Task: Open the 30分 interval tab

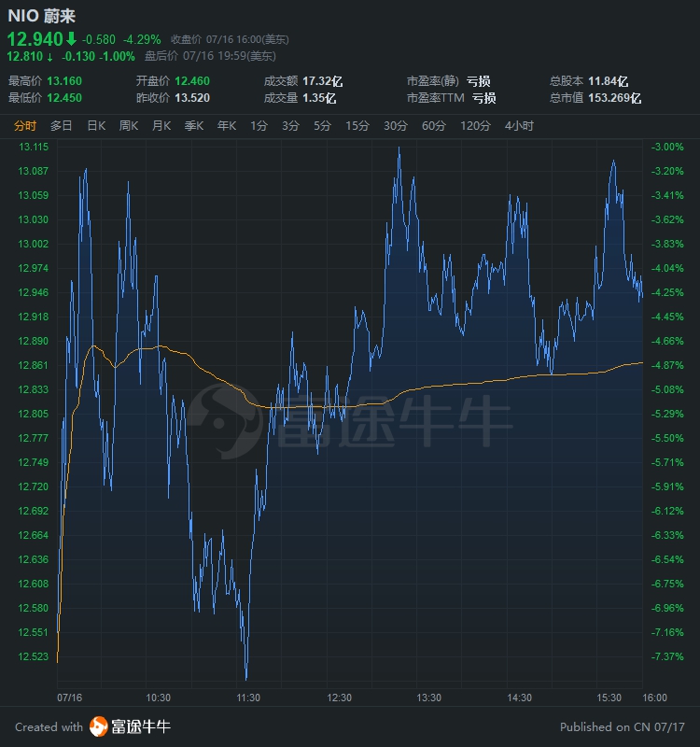Action: pyautogui.click(x=396, y=126)
